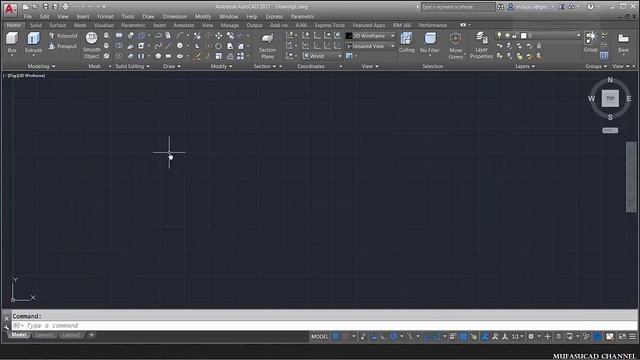The height and width of the screenshot is (360, 640).
Task: Click the Line tool in Draw panel
Action: [x=168, y=46]
